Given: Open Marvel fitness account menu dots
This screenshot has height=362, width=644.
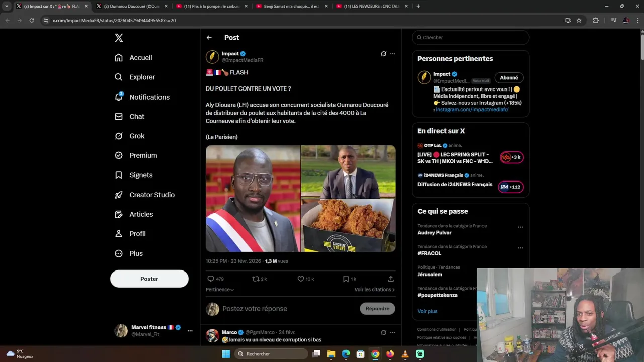Looking at the screenshot, I should click(190, 331).
